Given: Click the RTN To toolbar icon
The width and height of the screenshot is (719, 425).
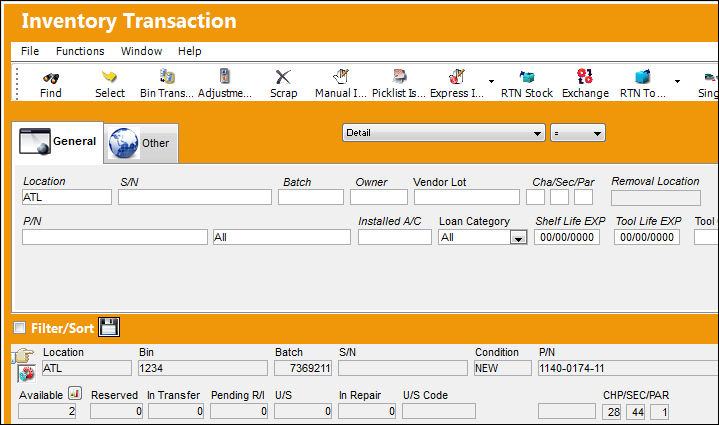Looking at the screenshot, I should [x=642, y=77].
